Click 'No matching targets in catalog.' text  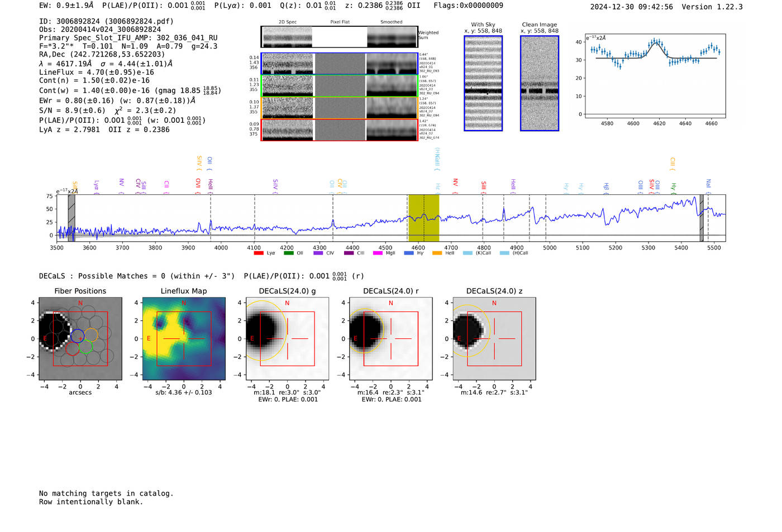pos(106,493)
